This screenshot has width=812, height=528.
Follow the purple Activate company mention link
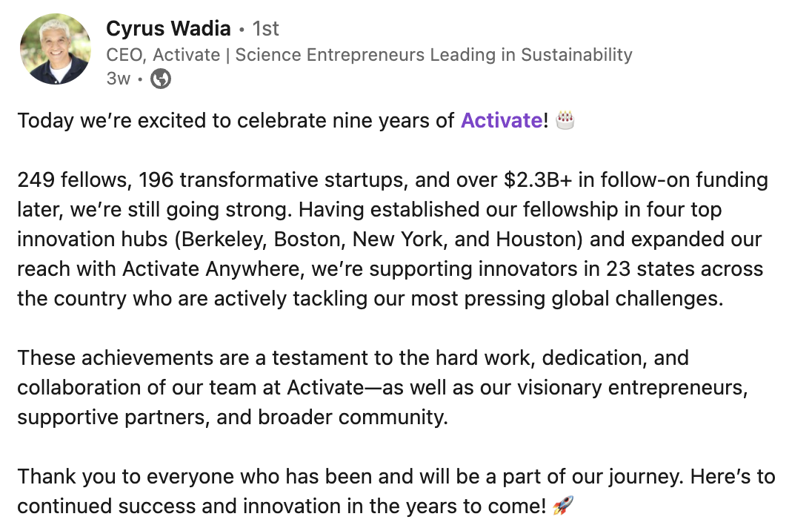(x=502, y=120)
